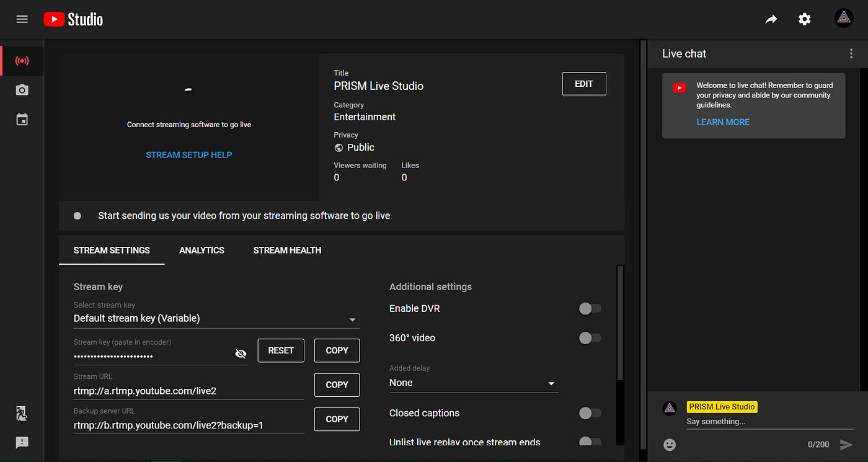Click the share arrow icon in header
The image size is (868, 462).
point(771,19)
